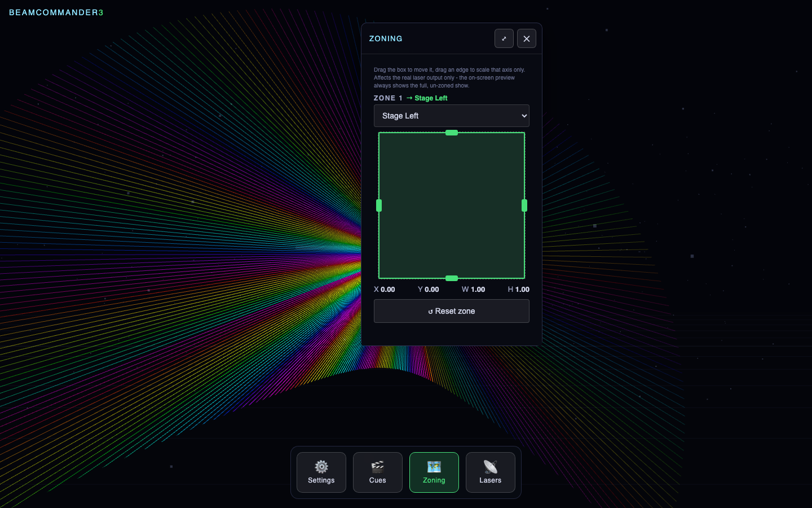
Task: Toggle the Zoning panel button
Action: 434,472
